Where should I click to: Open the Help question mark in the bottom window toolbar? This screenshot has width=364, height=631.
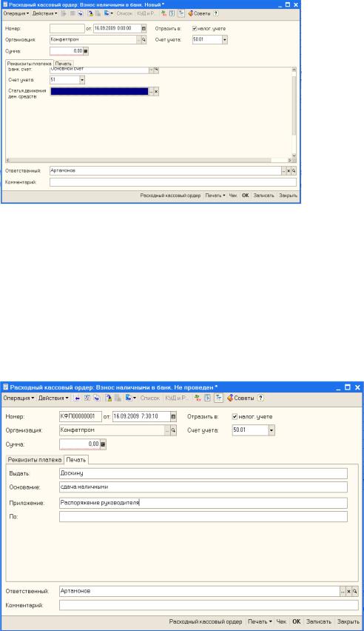pos(260,398)
